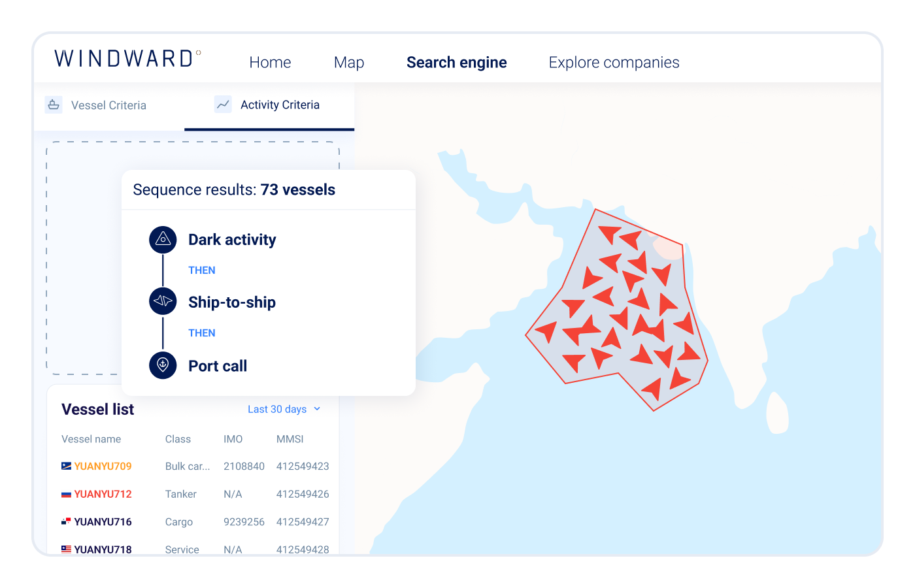The image size is (915, 588).
Task: Click the dashed criteria drop zone
Action: [x=83, y=261]
